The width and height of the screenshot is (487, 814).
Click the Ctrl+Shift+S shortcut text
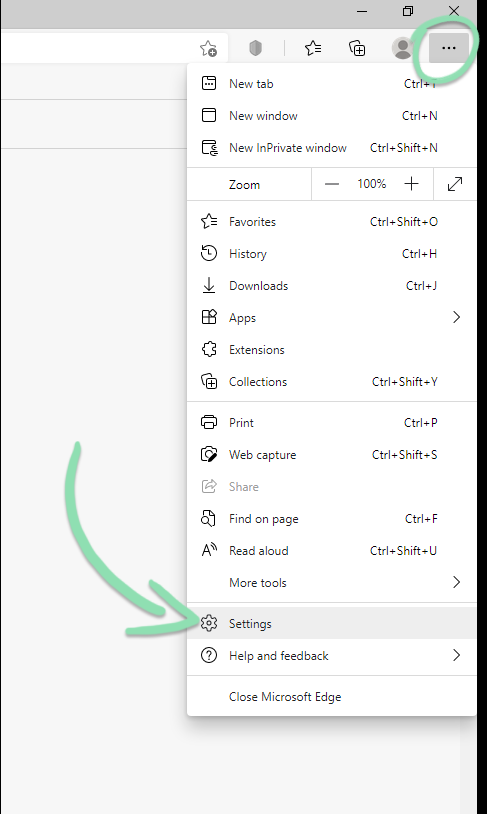(x=404, y=455)
